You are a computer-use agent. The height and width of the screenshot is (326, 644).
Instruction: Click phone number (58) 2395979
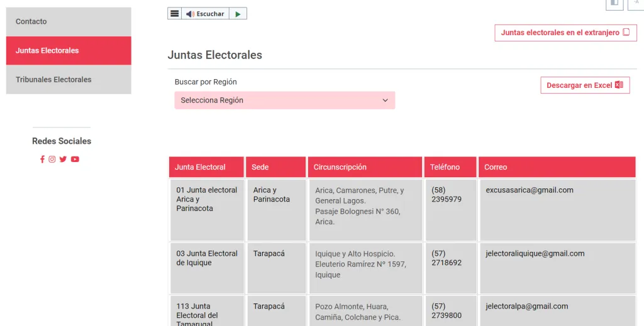(447, 195)
